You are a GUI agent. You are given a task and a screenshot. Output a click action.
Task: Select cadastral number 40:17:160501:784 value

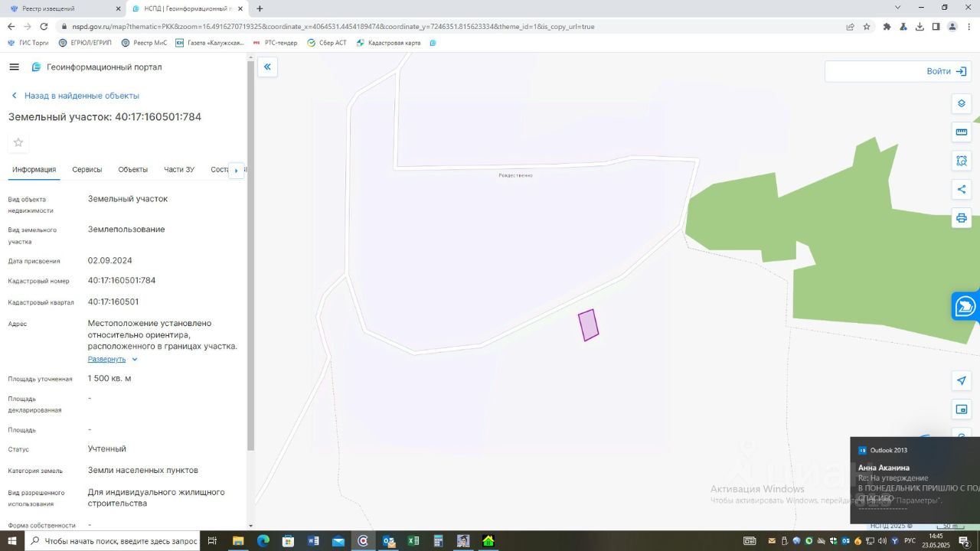click(x=122, y=281)
